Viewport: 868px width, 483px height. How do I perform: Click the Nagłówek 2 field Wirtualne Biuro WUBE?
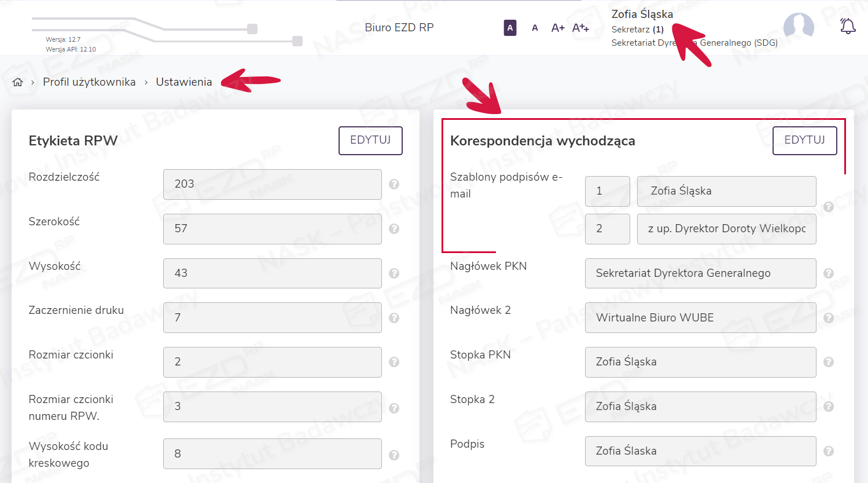[700, 318]
